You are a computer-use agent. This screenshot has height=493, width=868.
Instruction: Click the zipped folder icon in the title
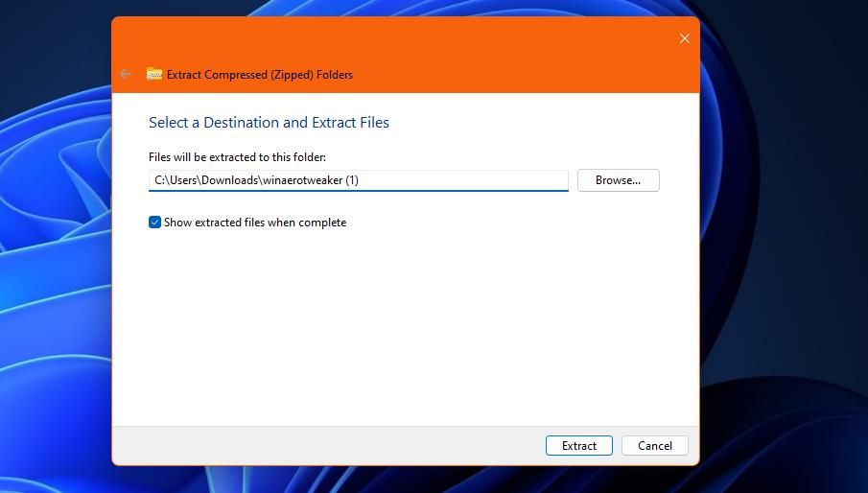153,74
